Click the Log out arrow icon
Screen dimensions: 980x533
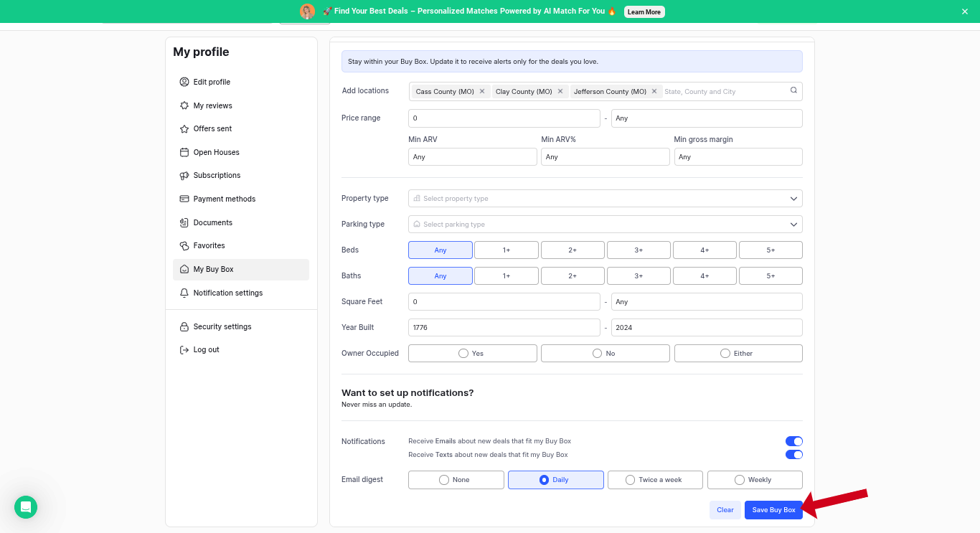click(x=184, y=350)
